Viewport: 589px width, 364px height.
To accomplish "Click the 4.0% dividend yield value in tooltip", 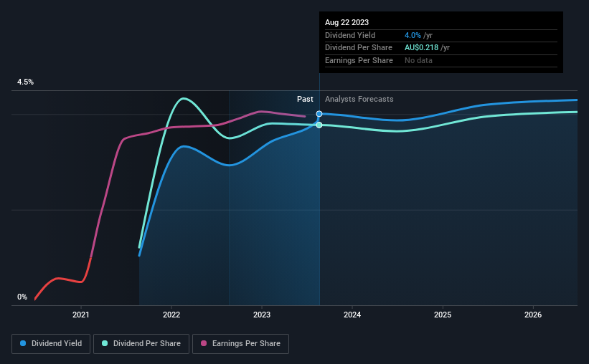I will click(x=413, y=35).
